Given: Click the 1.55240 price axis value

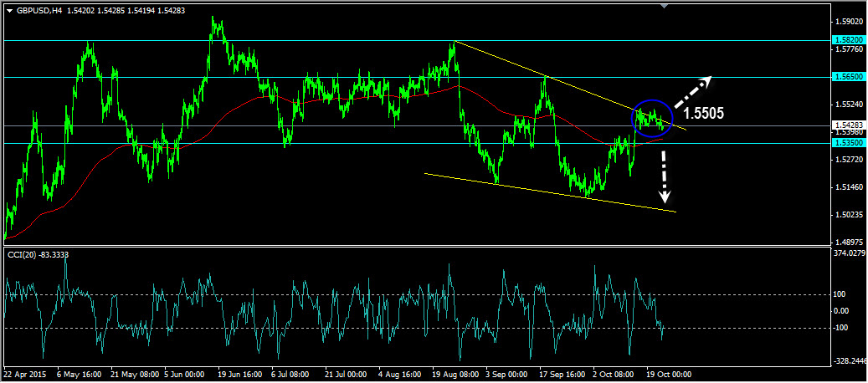Looking at the screenshot, I should pos(850,105).
